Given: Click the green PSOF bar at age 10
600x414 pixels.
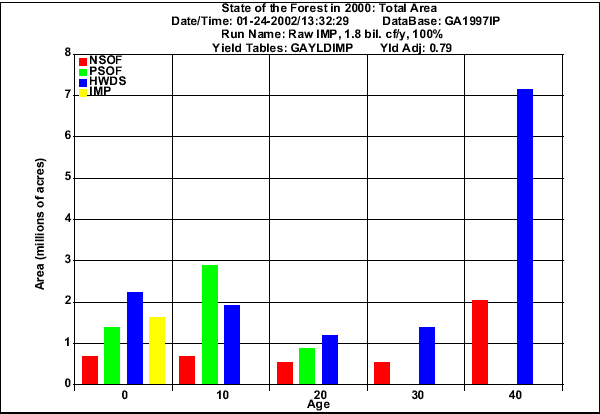Looking at the screenshot, I should point(210,324).
